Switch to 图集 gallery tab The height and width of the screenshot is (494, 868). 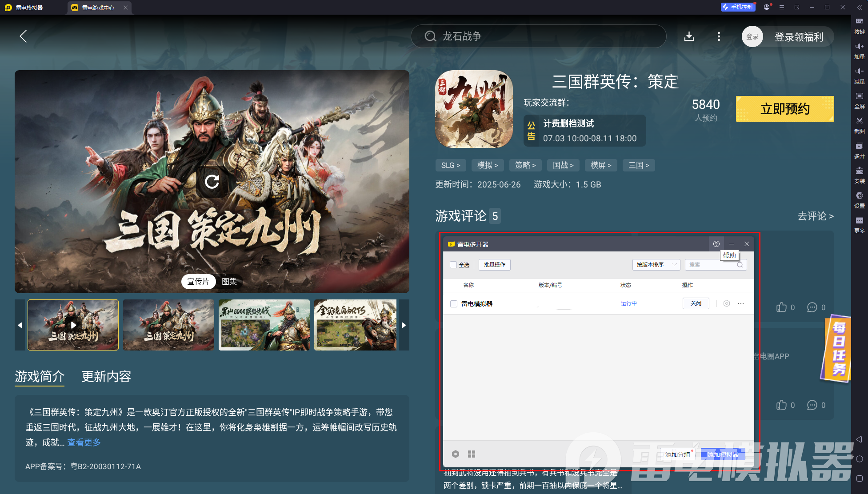coord(229,282)
